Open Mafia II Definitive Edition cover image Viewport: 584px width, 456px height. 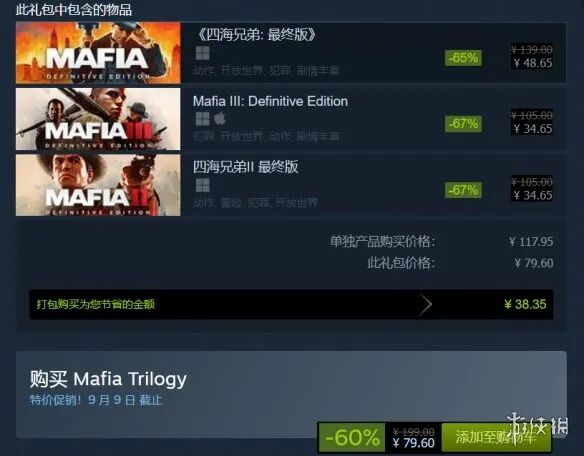pos(98,185)
